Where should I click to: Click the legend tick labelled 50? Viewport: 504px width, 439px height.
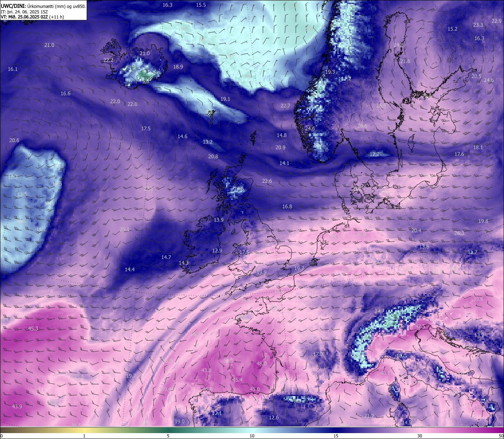click(x=500, y=436)
